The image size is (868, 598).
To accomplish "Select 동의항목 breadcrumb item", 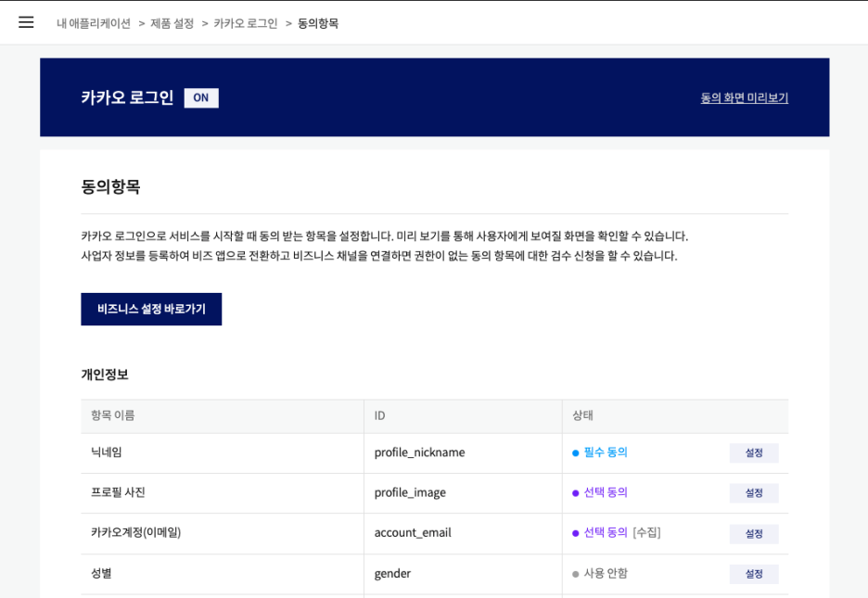I will 318,23.
